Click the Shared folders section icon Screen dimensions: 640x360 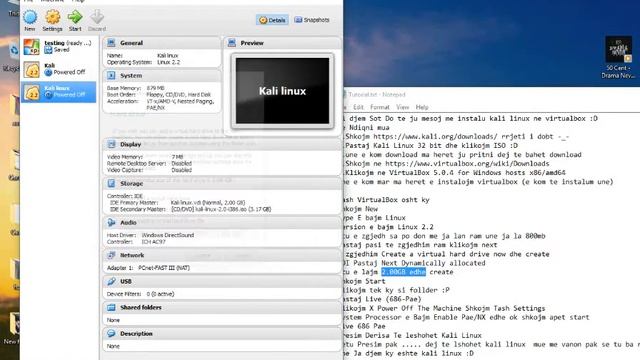pos(111,307)
